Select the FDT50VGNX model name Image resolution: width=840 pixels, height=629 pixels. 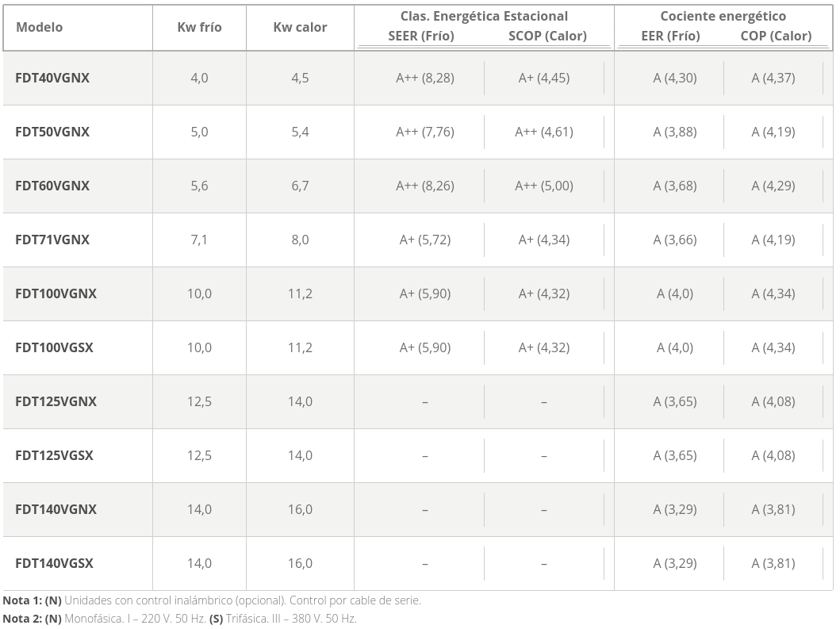point(52,132)
